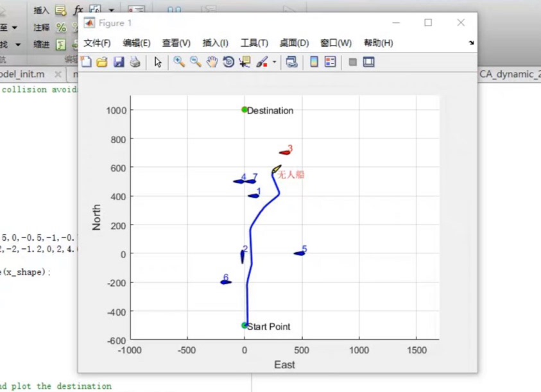The width and height of the screenshot is (541, 392).
Task: Click the percent comment icon in editor ribbon
Action: tap(61, 27)
